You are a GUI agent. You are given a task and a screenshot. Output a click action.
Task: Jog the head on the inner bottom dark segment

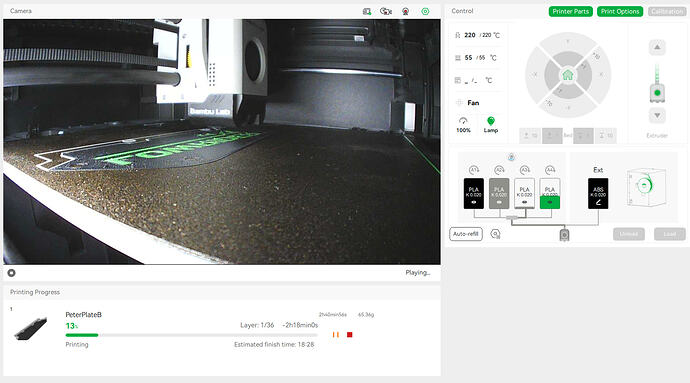point(568,92)
